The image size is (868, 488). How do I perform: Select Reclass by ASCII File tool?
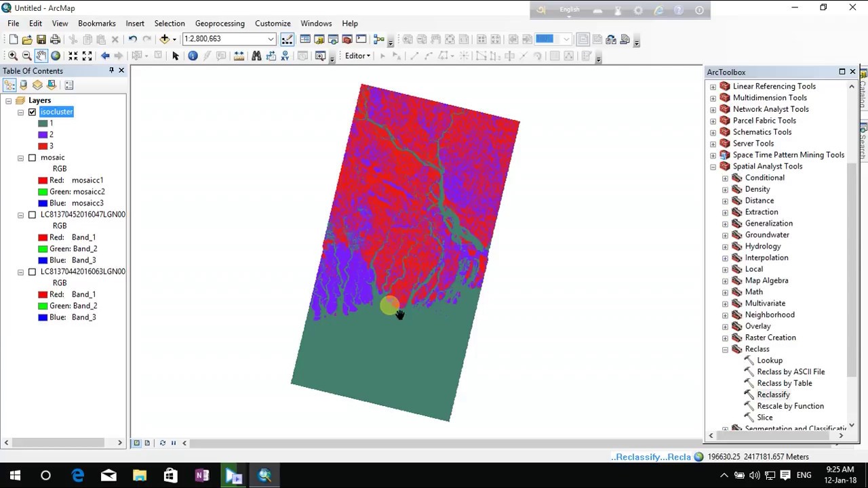[x=791, y=372]
